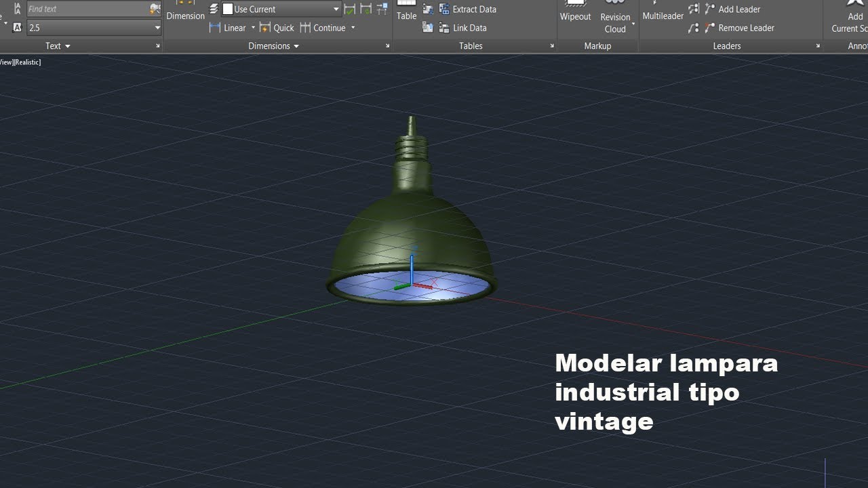The width and height of the screenshot is (868, 488).
Task: Click the Add Current Scale button
Action: click(x=850, y=17)
